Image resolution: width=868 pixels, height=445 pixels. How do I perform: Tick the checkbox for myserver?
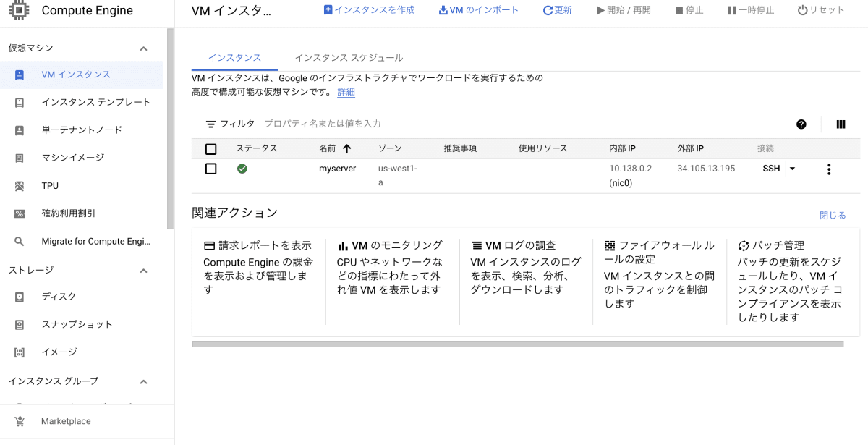coord(211,169)
